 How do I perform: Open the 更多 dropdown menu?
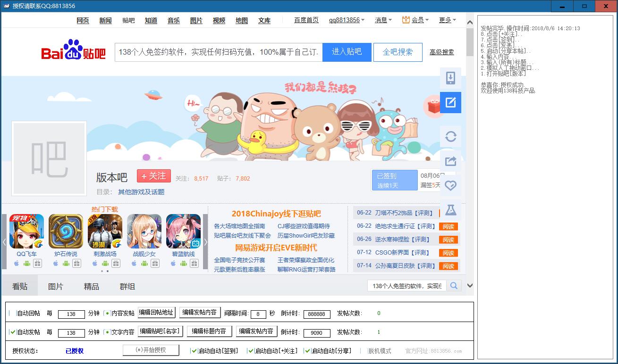[x=448, y=20]
